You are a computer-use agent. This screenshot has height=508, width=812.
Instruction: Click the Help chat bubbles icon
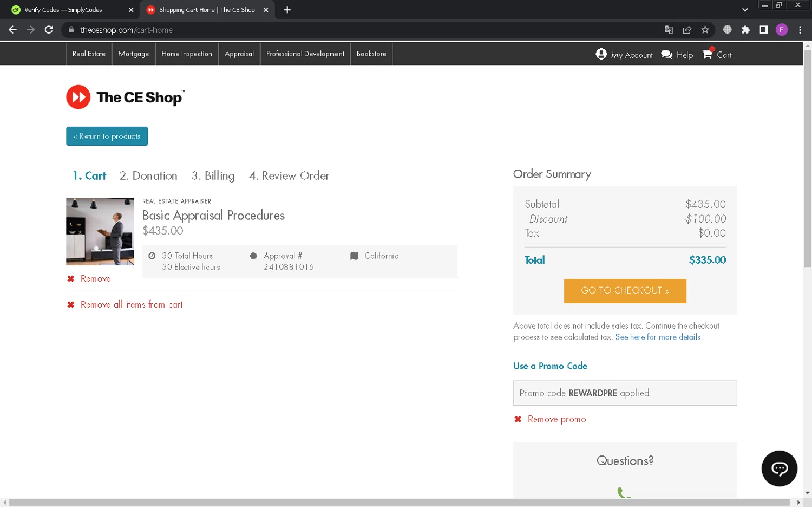667,55
